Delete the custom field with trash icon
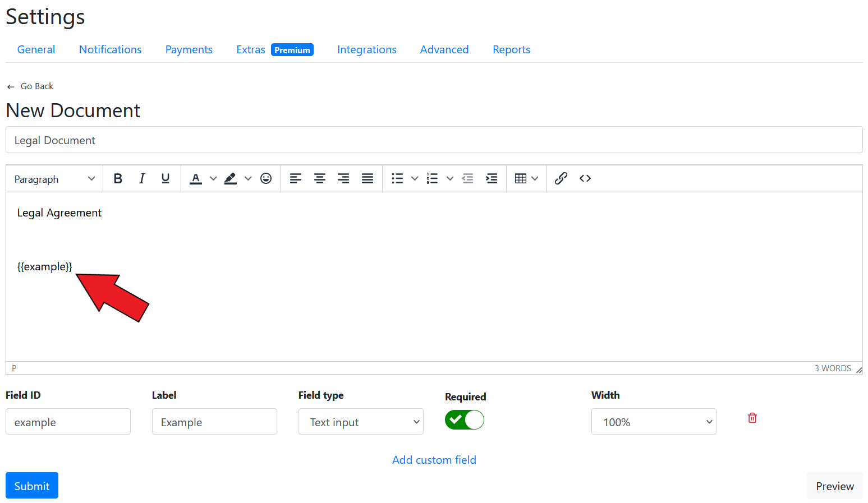Screen dimensions: 868x503 (x=752, y=418)
